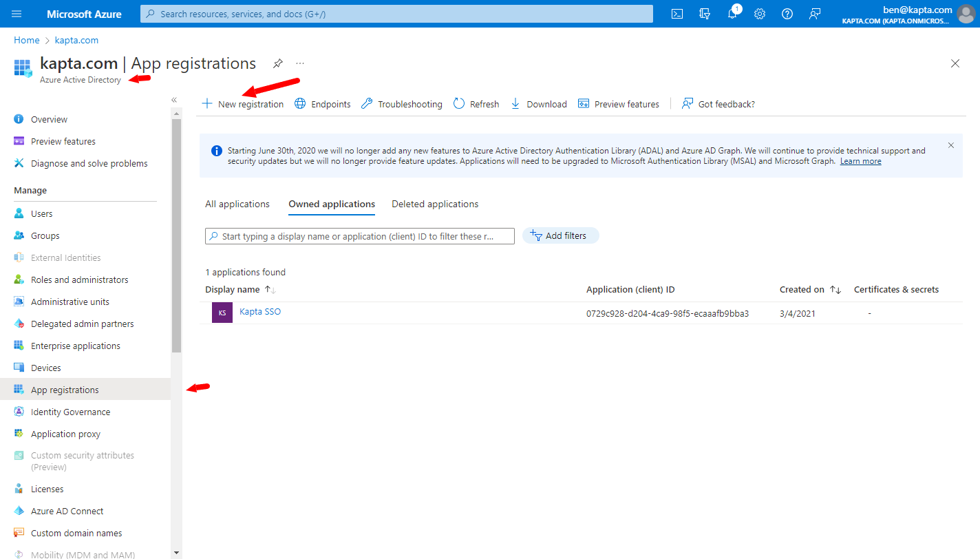Click the display name filter input field
Viewport: 980px width, 559px height.
pos(359,235)
